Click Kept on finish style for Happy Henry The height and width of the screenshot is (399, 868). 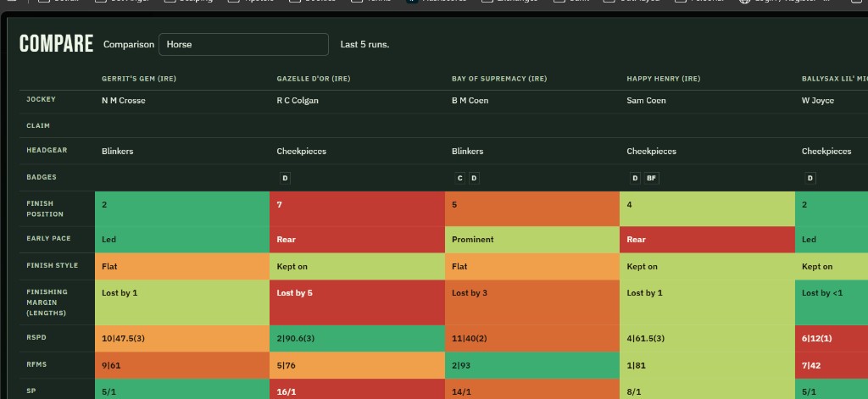click(707, 266)
